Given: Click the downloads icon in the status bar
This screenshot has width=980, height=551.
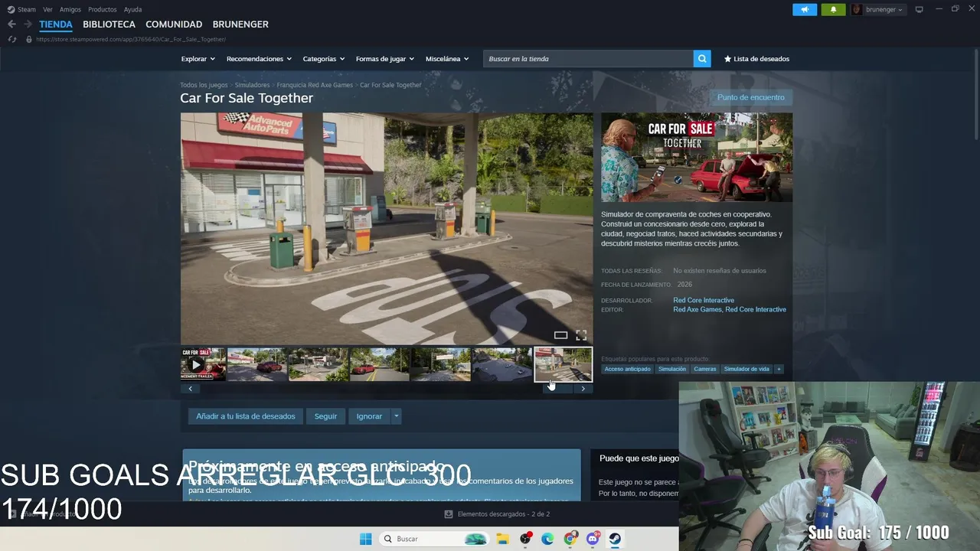Looking at the screenshot, I should [x=449, y=514].
